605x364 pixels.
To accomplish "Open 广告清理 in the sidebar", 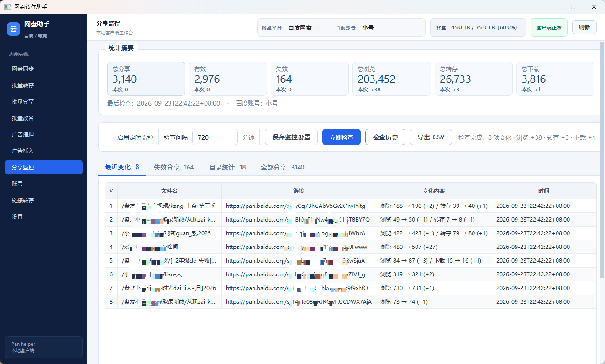I will coord(44,135).
